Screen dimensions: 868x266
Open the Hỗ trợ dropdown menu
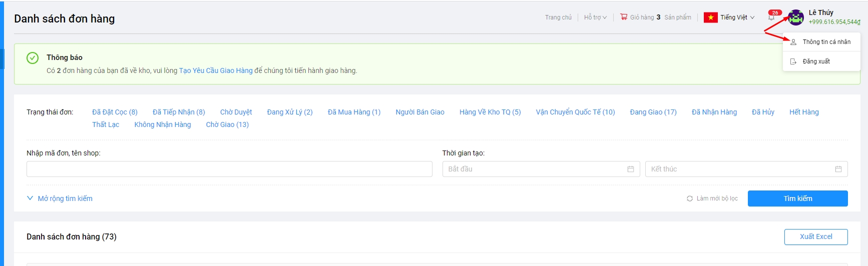(595, 17)
